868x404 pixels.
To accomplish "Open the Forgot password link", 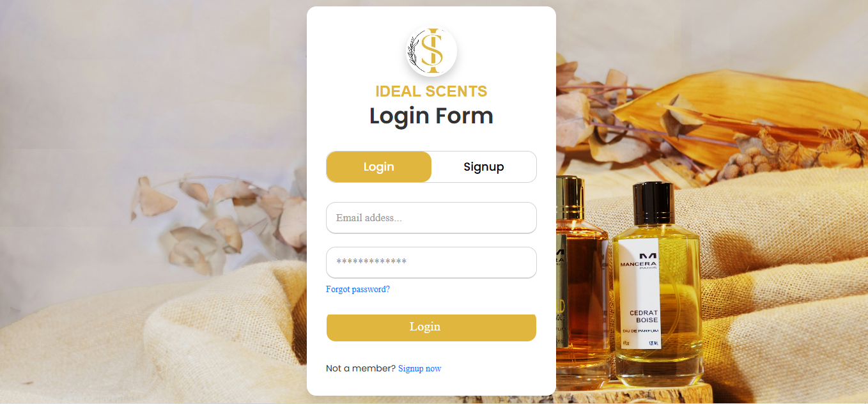I will tap(358, 290).
